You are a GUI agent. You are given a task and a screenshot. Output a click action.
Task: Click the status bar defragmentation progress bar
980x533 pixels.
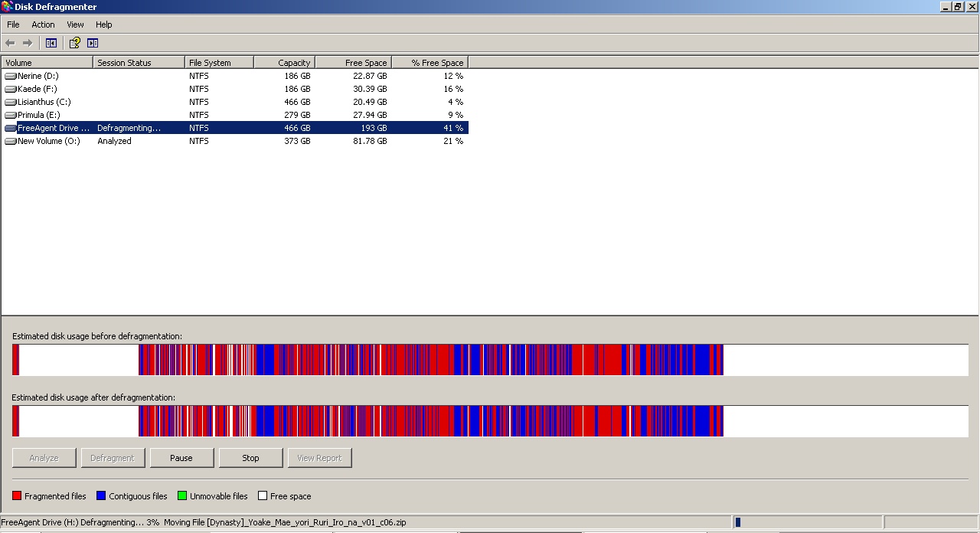808,522
